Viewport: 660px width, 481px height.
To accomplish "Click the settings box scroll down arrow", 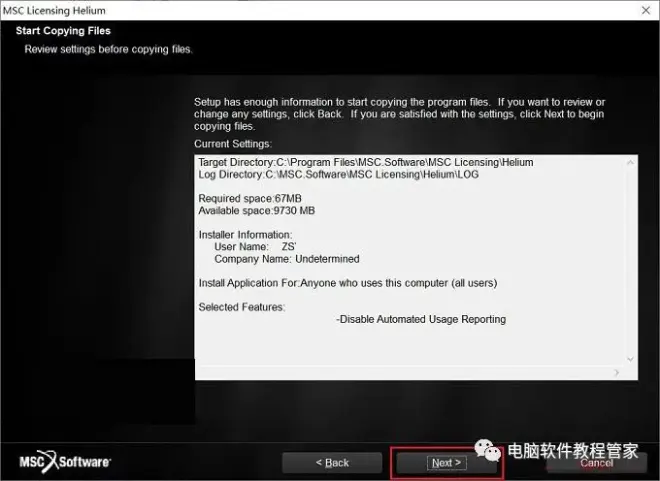I will 630,359.
